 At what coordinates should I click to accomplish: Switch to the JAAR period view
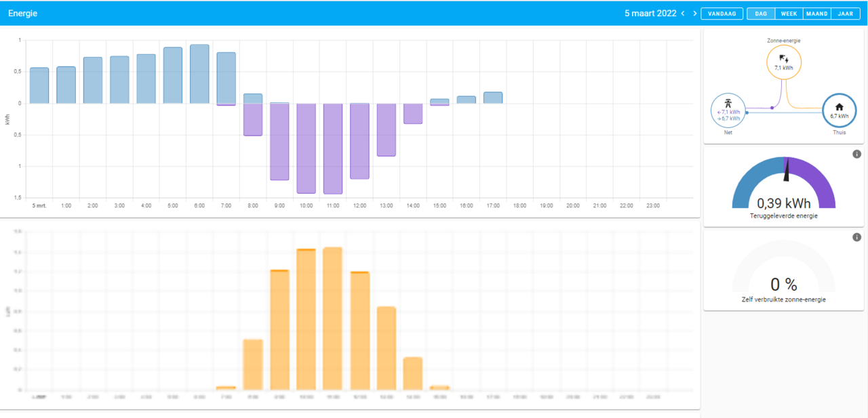point(846,14)
